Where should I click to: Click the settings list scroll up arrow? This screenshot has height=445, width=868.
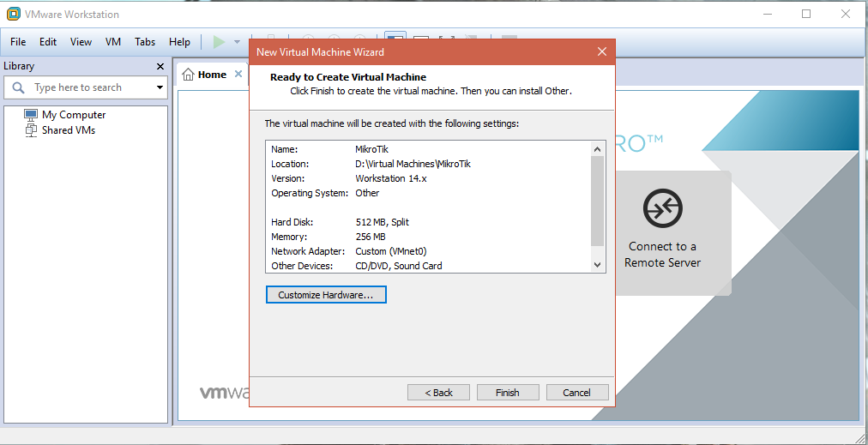click(x=597, y=149)
